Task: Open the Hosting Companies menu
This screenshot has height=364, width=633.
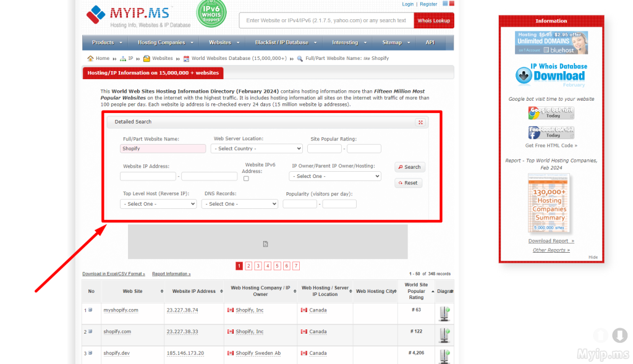Action: click(165, 43)
